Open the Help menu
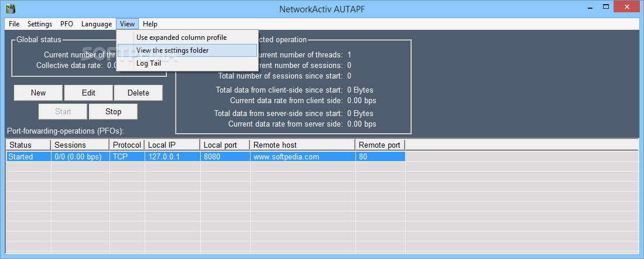This screenshot has width=644, height=259. tap(150, 24)
